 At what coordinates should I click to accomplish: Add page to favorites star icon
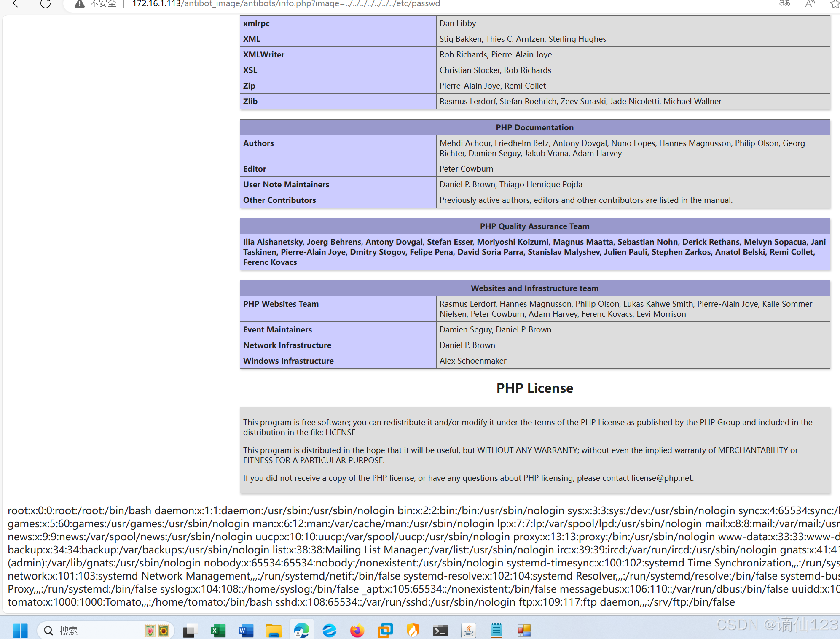pyautogui.click(x=835, y=4)
